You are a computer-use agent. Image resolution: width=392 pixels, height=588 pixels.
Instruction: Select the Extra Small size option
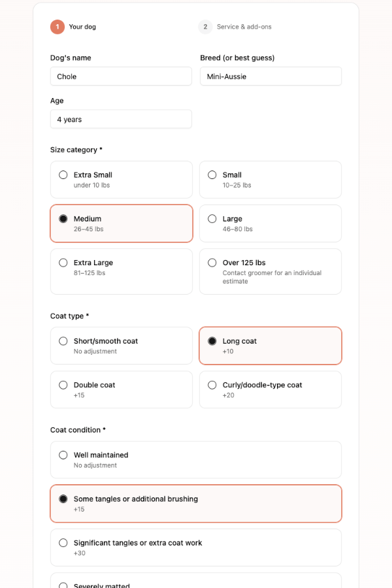pos(121,180)
